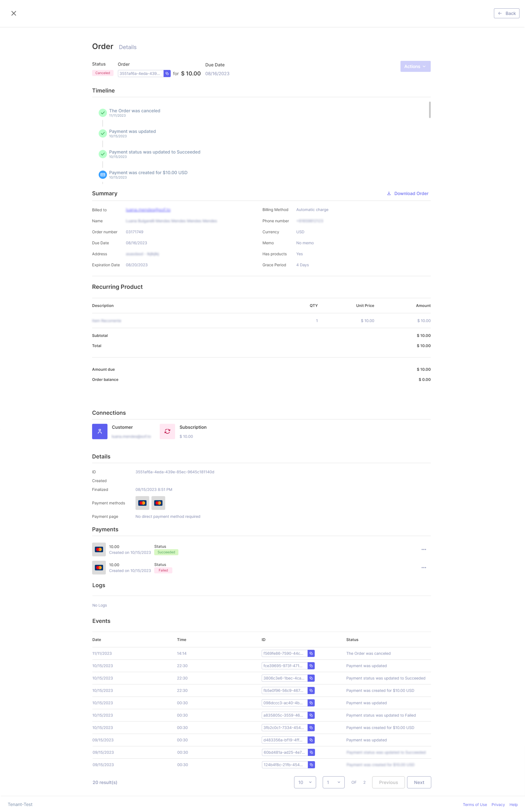The height and width of the screenshot is (812, 525).
Task: Click event ID field f569fe86-7590-44c...
Action: (x=285, y=653)
